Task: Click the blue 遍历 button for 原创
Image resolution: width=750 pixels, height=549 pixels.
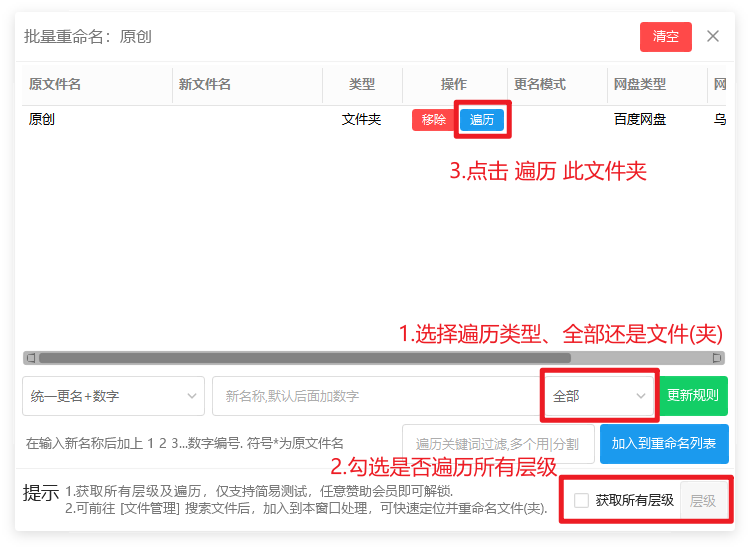Action: pyautogui.click(x=482, y=120)
